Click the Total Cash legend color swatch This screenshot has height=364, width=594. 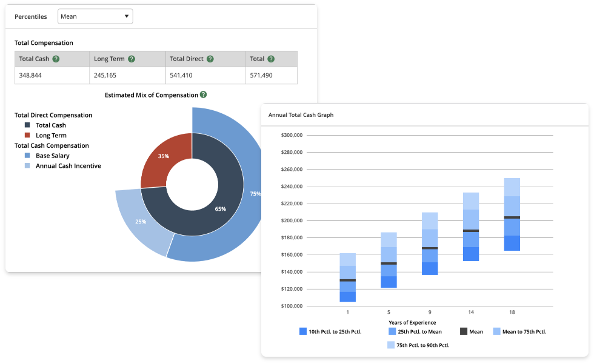pos(27,125)
